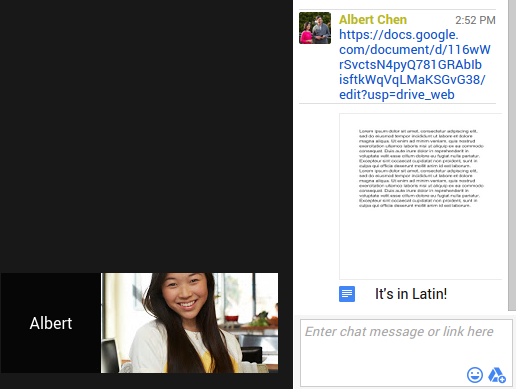Click the Albert Chen sender name
Screen dimensions: 516x389
(373, 20)
